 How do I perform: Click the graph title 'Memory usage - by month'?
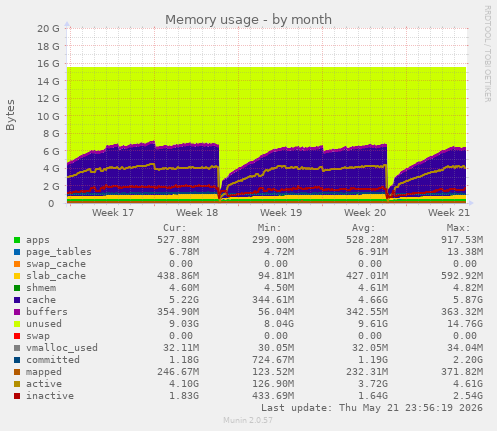tap(248, 20)
